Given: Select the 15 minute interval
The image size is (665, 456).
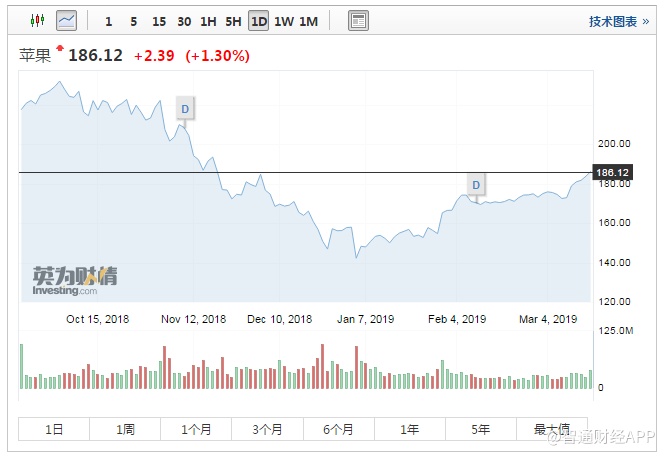Looking at the screenshot, I should (159, 21).
